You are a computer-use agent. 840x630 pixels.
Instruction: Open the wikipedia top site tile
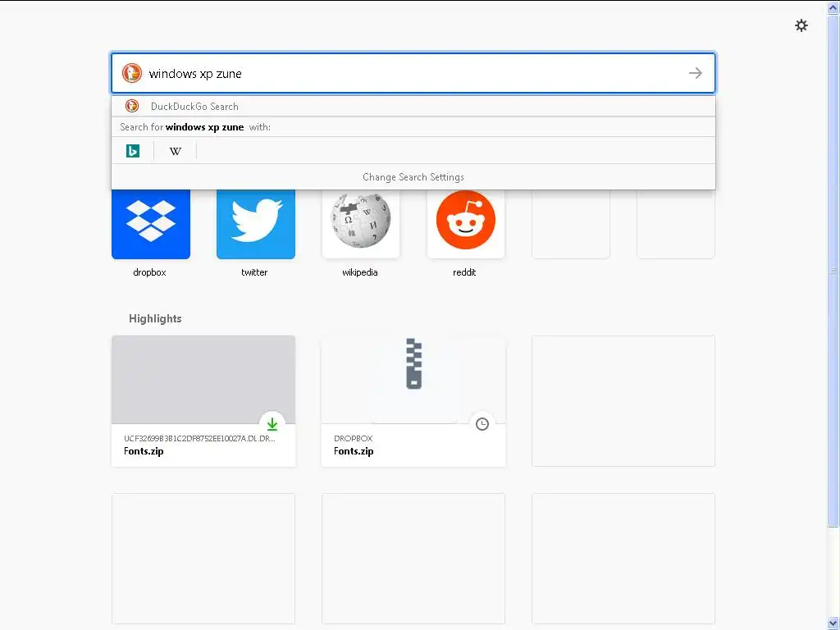coord(361,224)
